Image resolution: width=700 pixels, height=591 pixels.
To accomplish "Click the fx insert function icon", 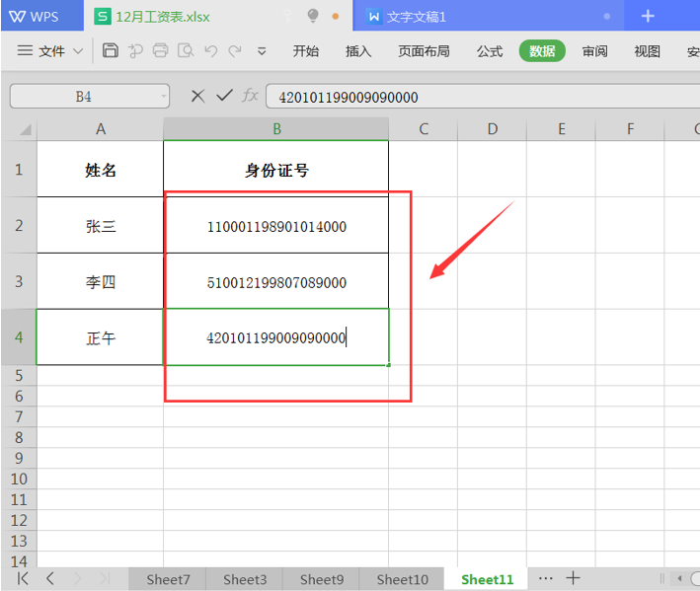I will click(251, 95).
